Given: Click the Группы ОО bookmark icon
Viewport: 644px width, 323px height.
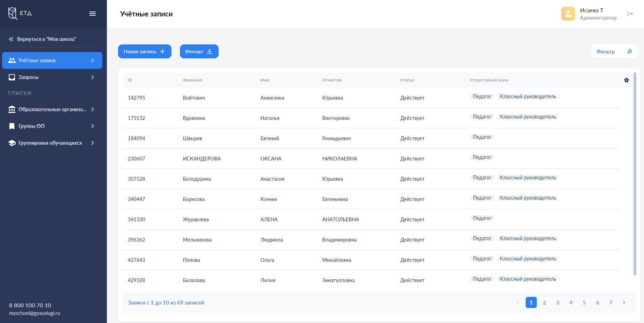Looking at the screenshot, I should 12,126.
